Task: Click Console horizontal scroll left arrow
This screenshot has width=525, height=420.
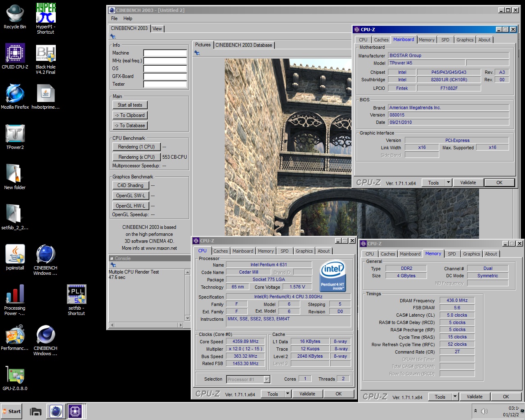Action: [112, 325]
